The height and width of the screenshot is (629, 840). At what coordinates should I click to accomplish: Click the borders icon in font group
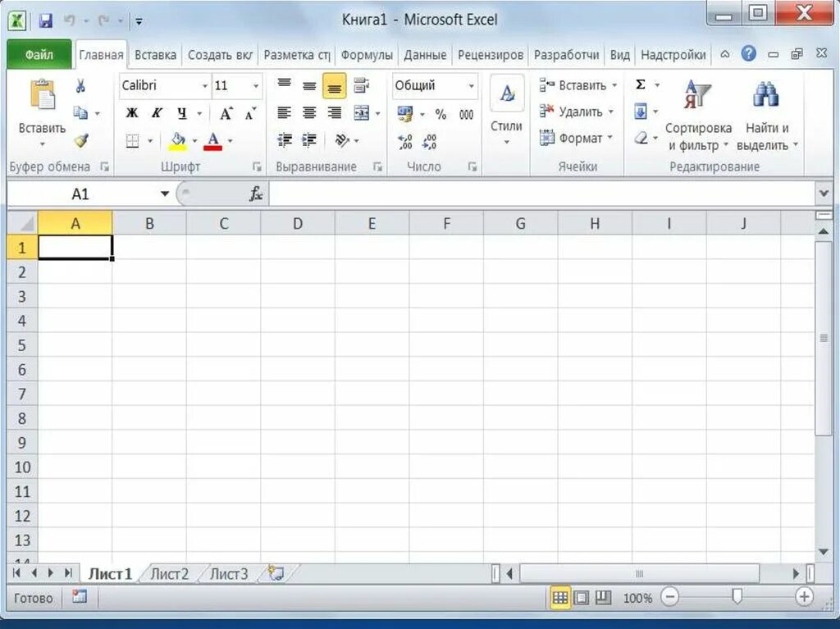point(132,141)
